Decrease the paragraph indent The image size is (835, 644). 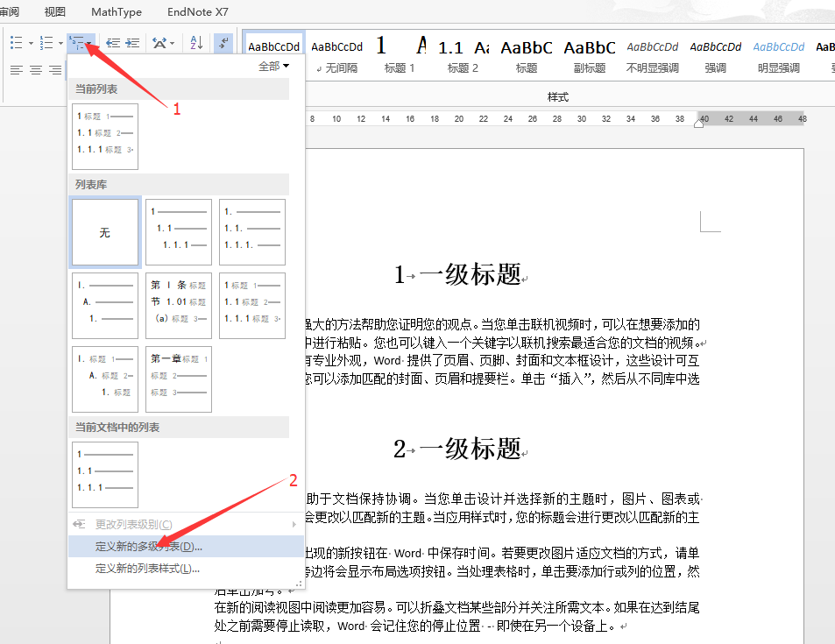pos(112,43)
